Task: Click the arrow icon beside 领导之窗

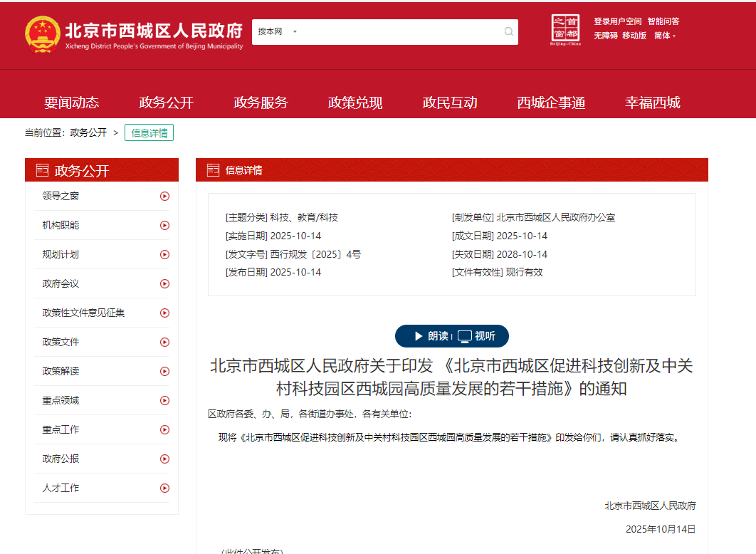Action: tap(164, 196)
